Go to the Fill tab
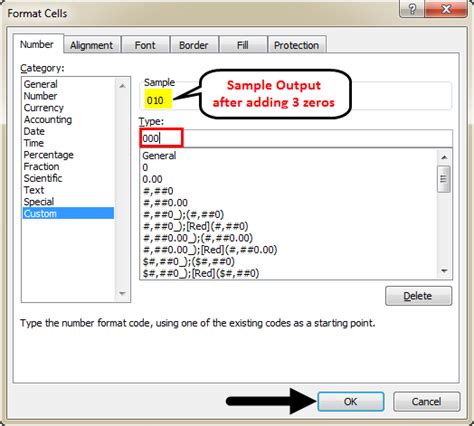The height and width of the screenshot is (426, 474). (x=243, y=45)
